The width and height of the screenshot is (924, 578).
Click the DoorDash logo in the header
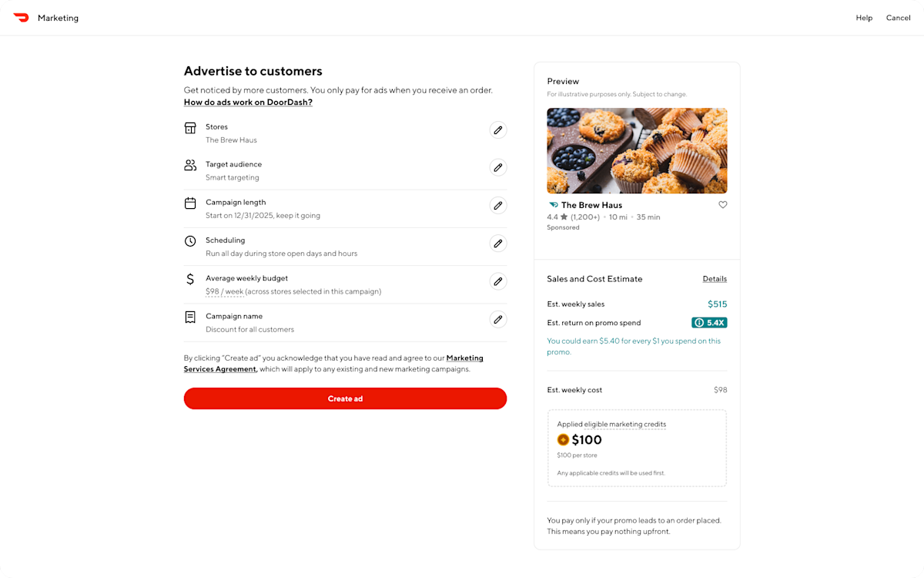click(22, 17)
